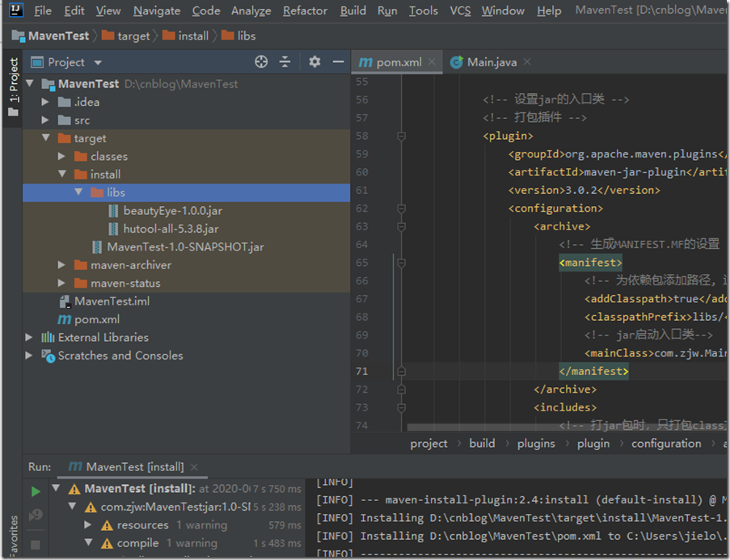
Task: Click the fold end marker on line 71
Action: [401, 371]
